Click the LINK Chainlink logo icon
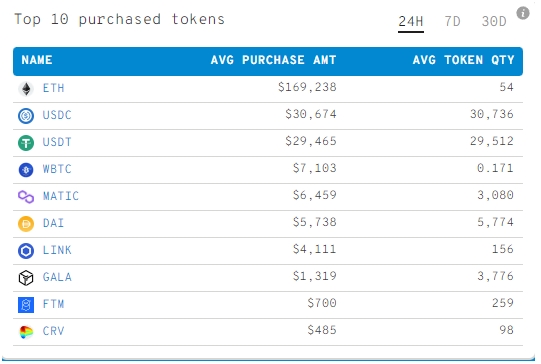Viewport: 541px width, 364px height. (x=26, y=250)
